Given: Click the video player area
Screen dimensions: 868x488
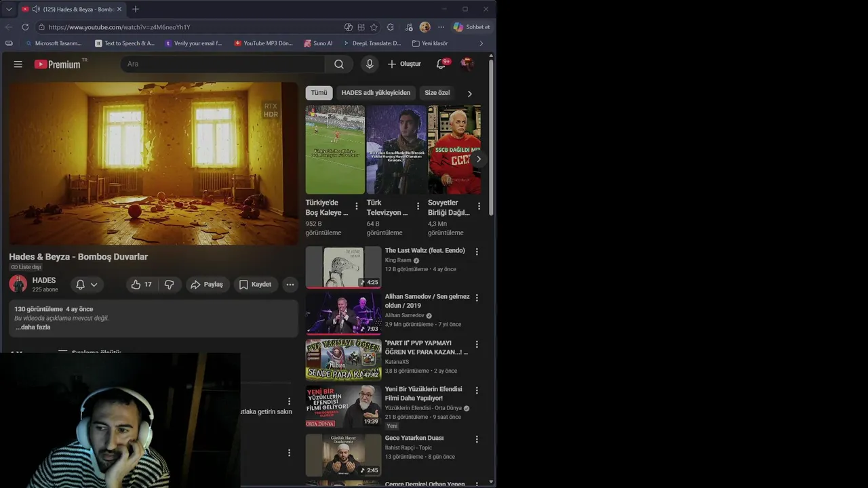Looking at the screenshot, I should point(153,163).
